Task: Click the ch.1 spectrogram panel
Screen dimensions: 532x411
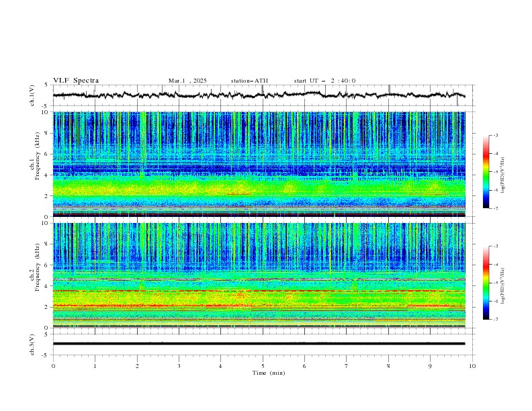Action: 259,164
